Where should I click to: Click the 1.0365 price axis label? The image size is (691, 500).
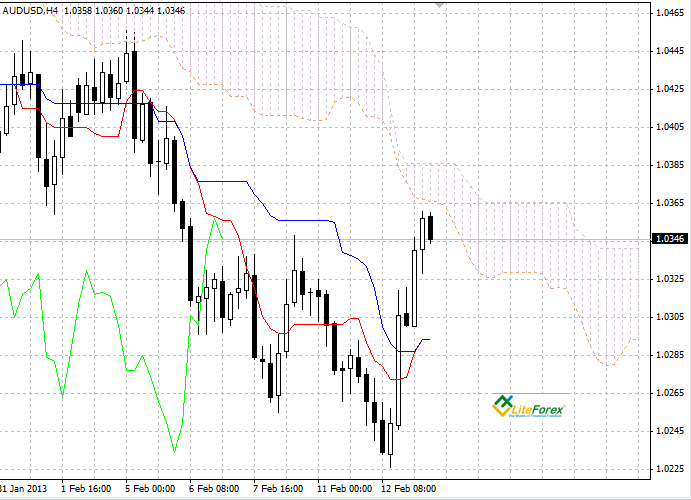(670, 203)
